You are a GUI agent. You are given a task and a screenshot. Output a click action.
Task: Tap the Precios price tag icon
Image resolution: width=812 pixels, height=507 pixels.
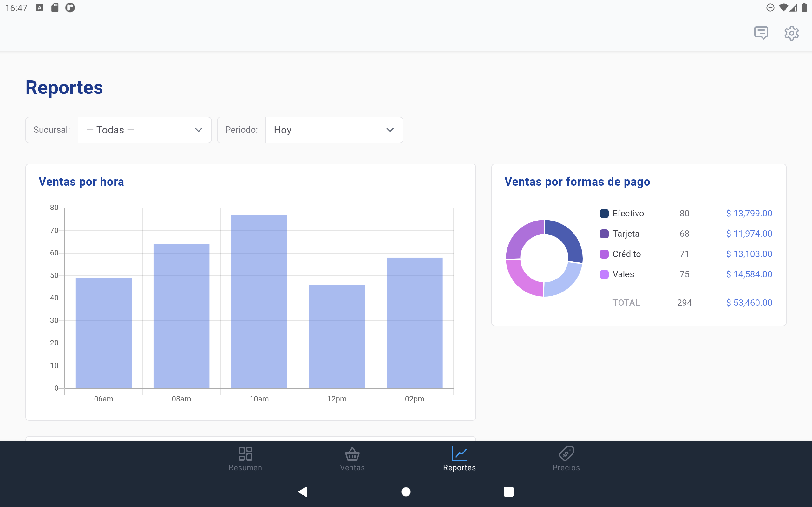tap(566, 453)
